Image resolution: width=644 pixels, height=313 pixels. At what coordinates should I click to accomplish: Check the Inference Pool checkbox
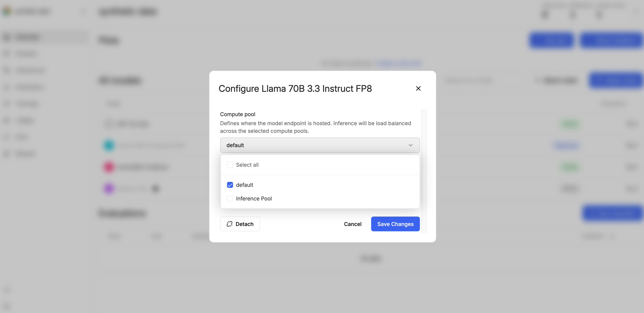(230, 198)
